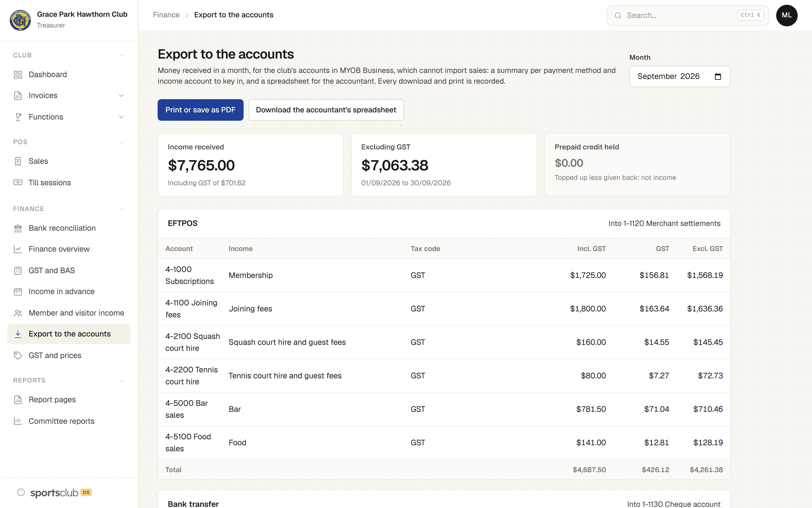Click the Invoices document icon
Viewport: 812px width, 508px height.
tap(18, 96)
